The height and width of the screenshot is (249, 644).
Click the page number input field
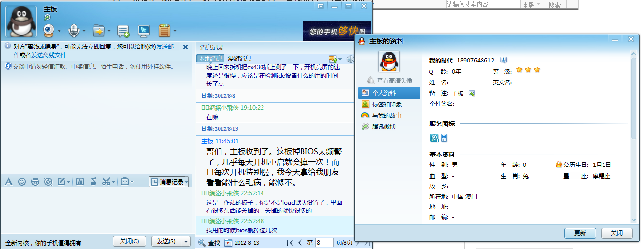pyautogui.click(x=324, y=242)
